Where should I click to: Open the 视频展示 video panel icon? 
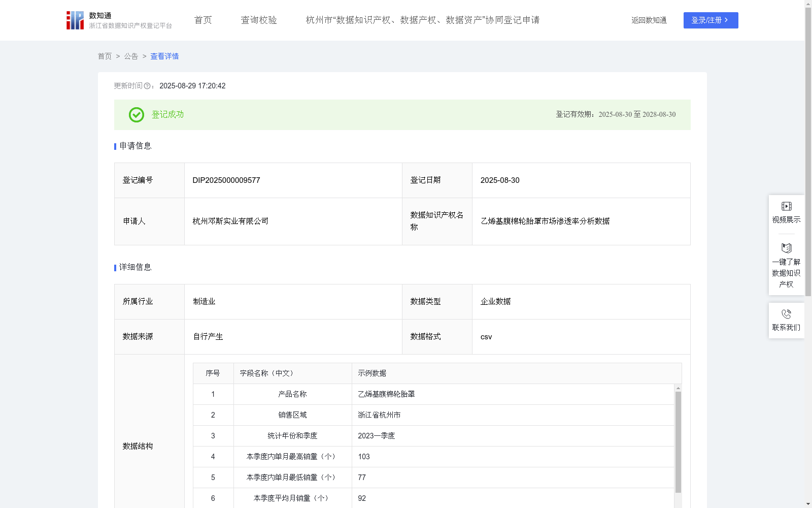786,206
